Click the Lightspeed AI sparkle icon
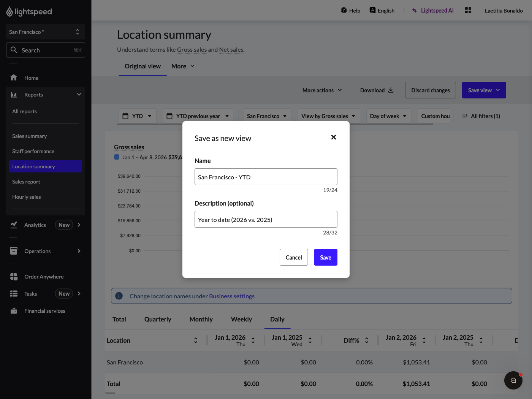 pyautogui.click(x=414, y=11)
